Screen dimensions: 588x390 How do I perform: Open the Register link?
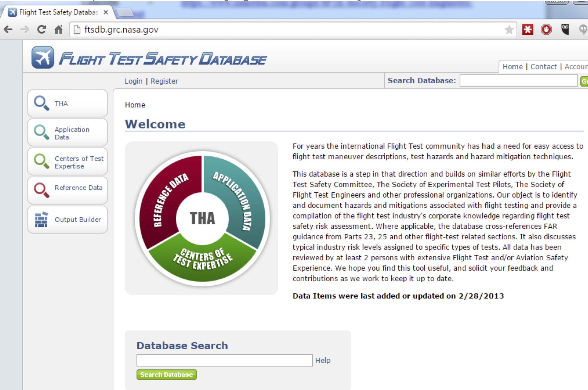(164, 81)
